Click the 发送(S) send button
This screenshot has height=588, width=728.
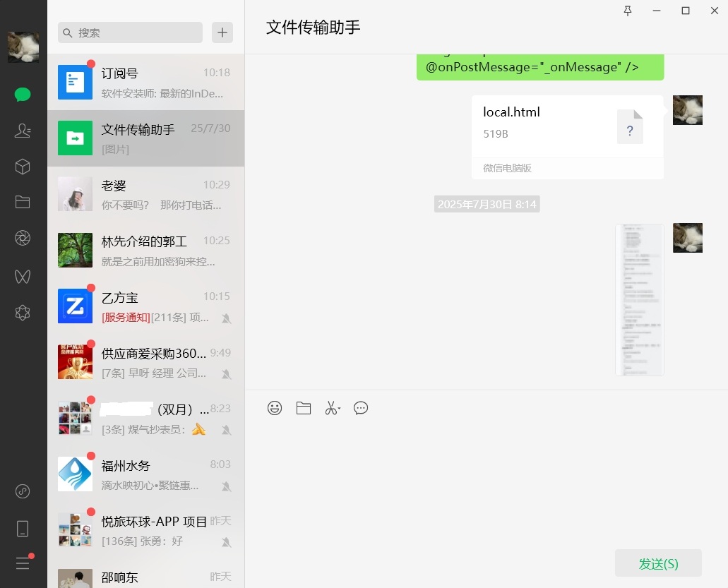(x=658, y=563)
